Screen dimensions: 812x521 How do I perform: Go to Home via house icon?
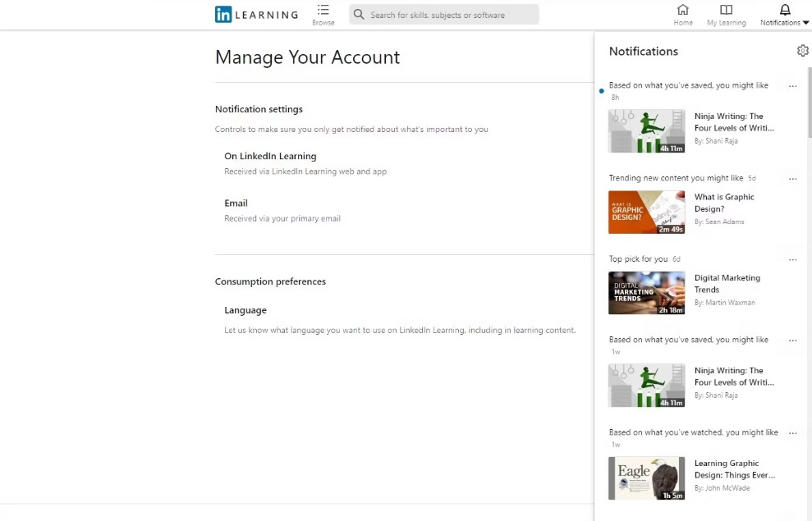coord(683,9)
